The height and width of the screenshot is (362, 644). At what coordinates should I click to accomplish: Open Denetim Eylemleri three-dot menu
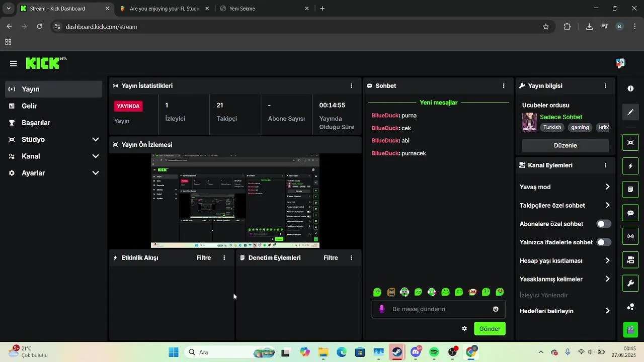pyautogui.click(x=351, y=258)
